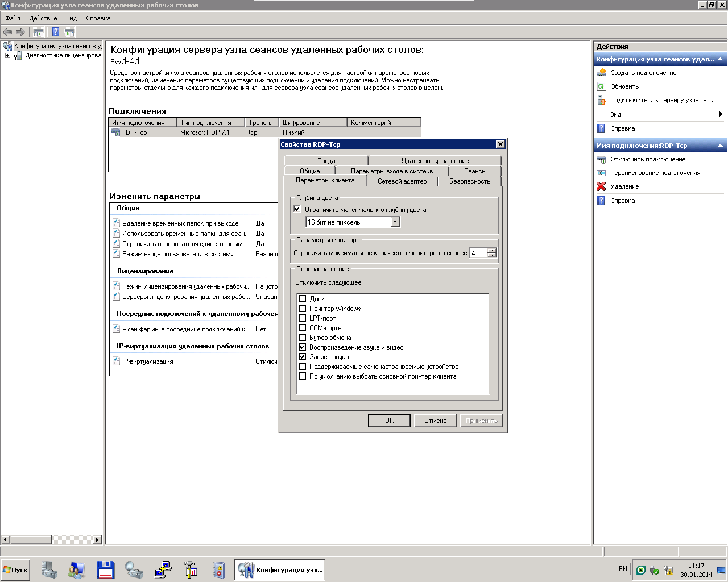The height and width of the screenshot is (582, 728).
Task: Expand the Диагностика лицензирования tree node
Action: pos(7,56)
